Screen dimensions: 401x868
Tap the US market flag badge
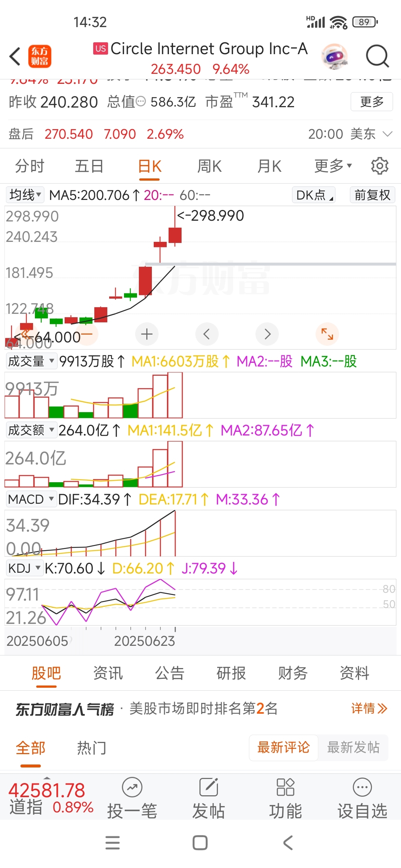pos(101,49)
